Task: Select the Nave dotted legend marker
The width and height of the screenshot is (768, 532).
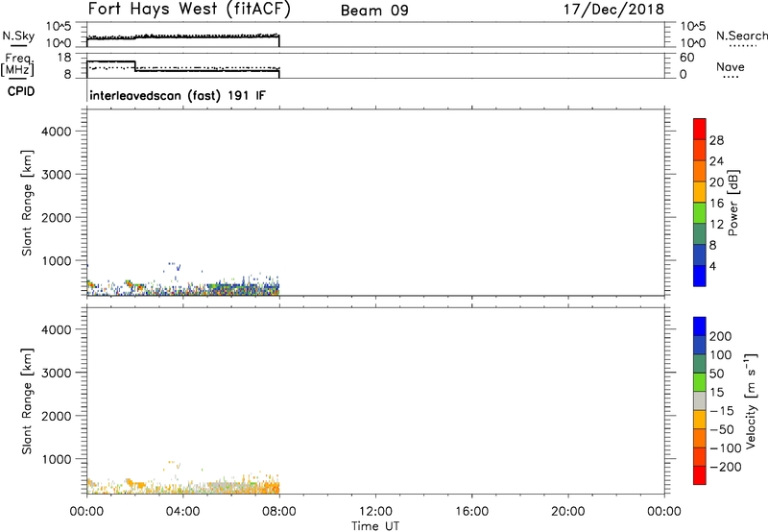Action: (x=731, y=78)
